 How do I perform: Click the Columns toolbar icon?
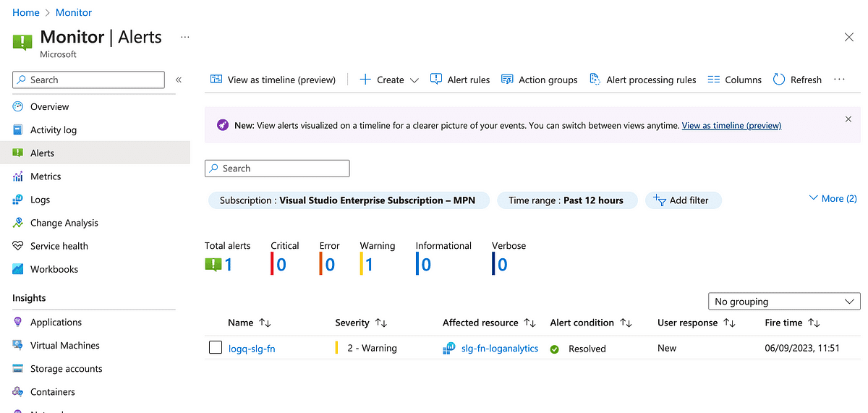click(x=714, y=80)
